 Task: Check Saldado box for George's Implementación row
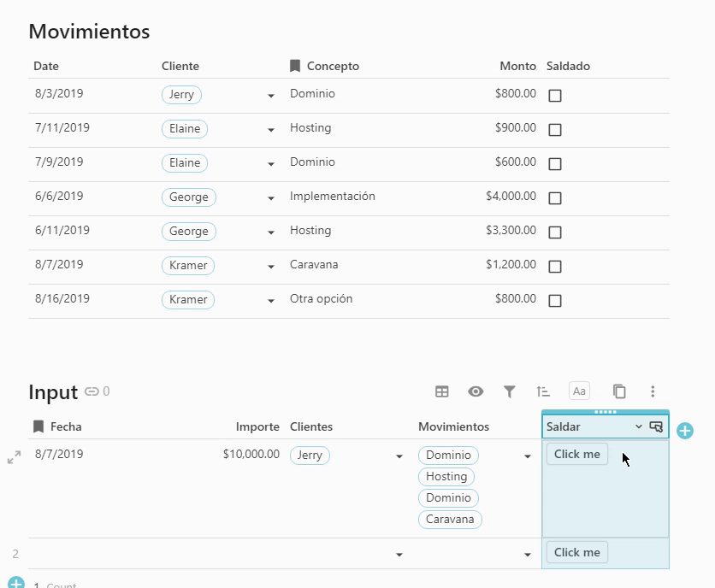tap(555, 198)
